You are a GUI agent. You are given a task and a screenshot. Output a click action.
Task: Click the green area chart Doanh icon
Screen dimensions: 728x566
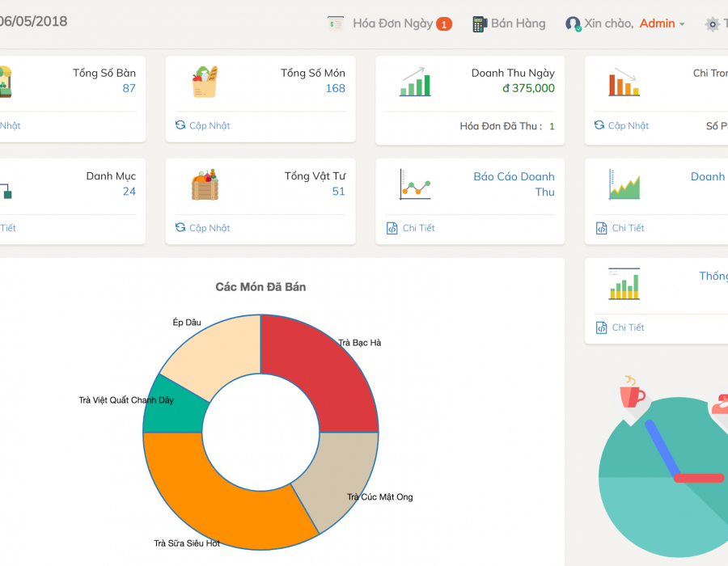click(624, 184)
